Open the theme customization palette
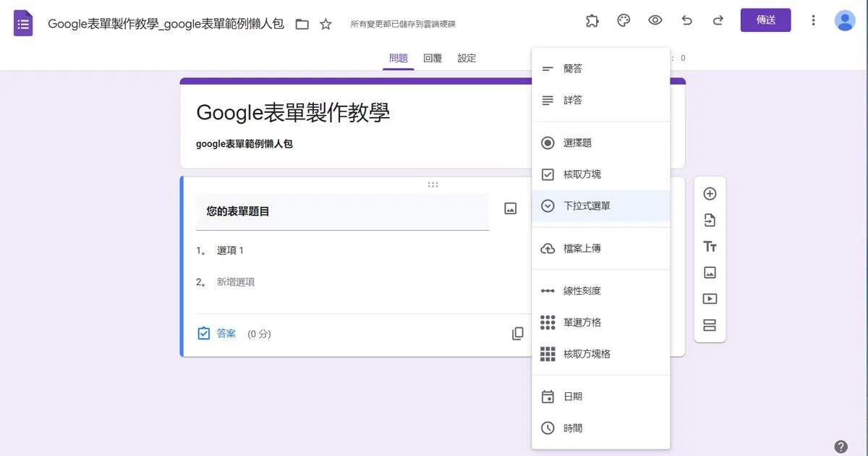The height and width of the screenshot is (456, 868). [624, 20]
